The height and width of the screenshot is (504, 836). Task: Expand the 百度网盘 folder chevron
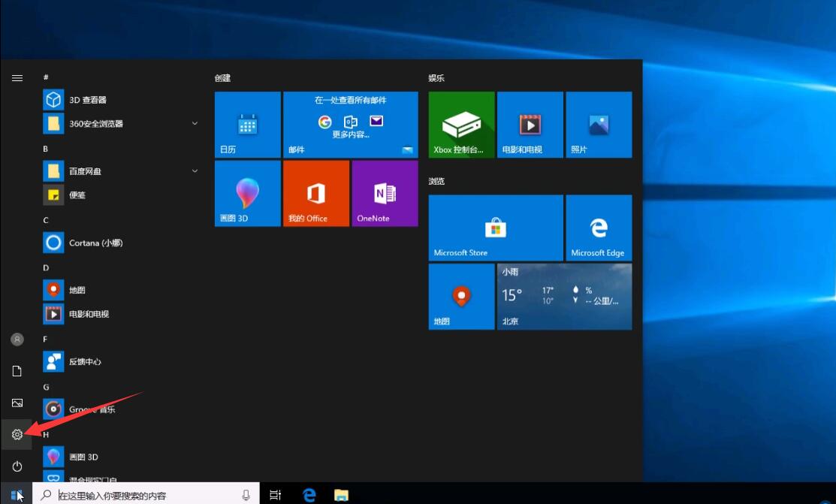(195, 171)
